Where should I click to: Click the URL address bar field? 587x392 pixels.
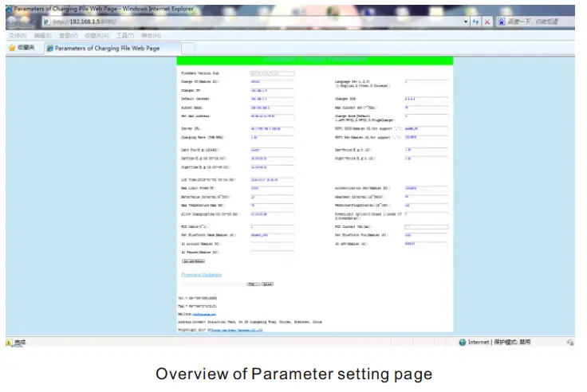click(253, 22)
